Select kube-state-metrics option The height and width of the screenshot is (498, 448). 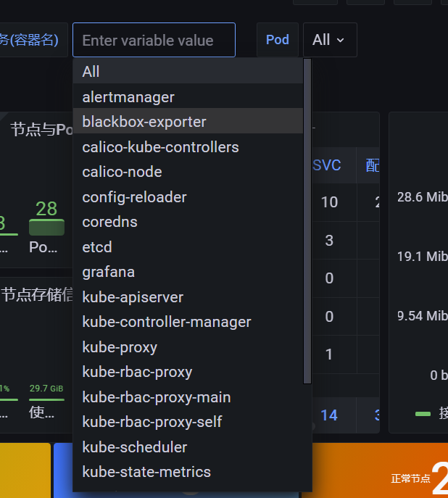click(188, 472)
